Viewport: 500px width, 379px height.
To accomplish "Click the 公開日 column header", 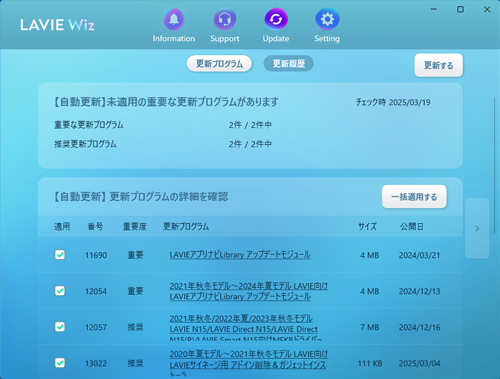I will (x=412, y=227).
